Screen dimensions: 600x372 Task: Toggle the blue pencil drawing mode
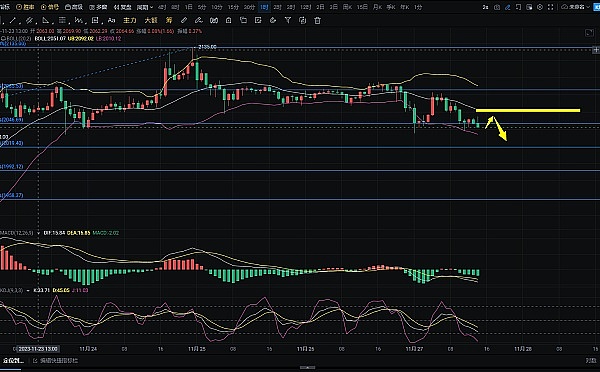tap(507, 7)
